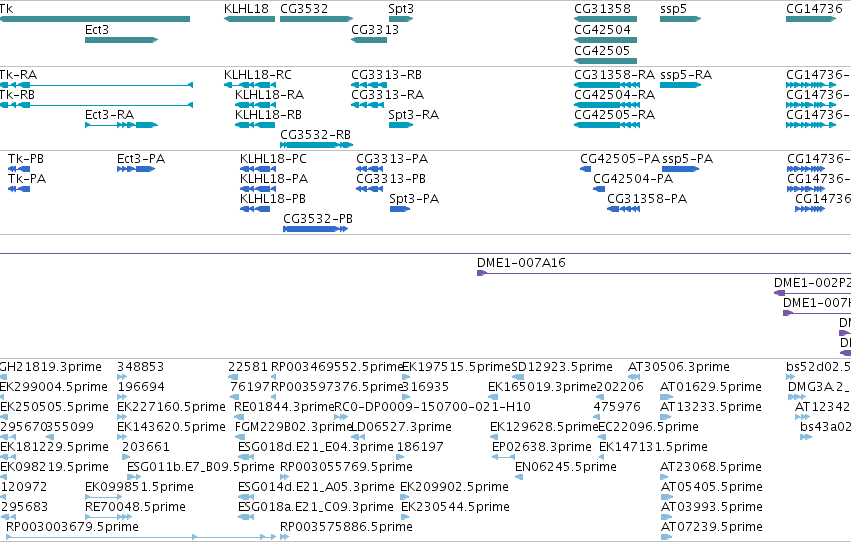
Task: Click the EP02638.3prime EST label
Action: tap(542, 448)
